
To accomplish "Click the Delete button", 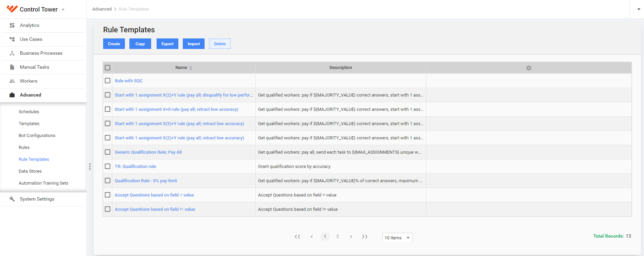I will pyautogui.click(x=220, y=44).
